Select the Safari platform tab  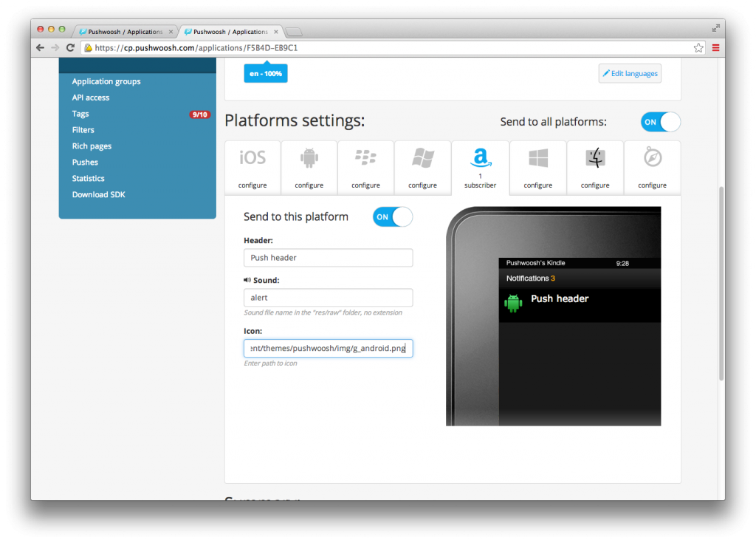click(x=653, y=168)
